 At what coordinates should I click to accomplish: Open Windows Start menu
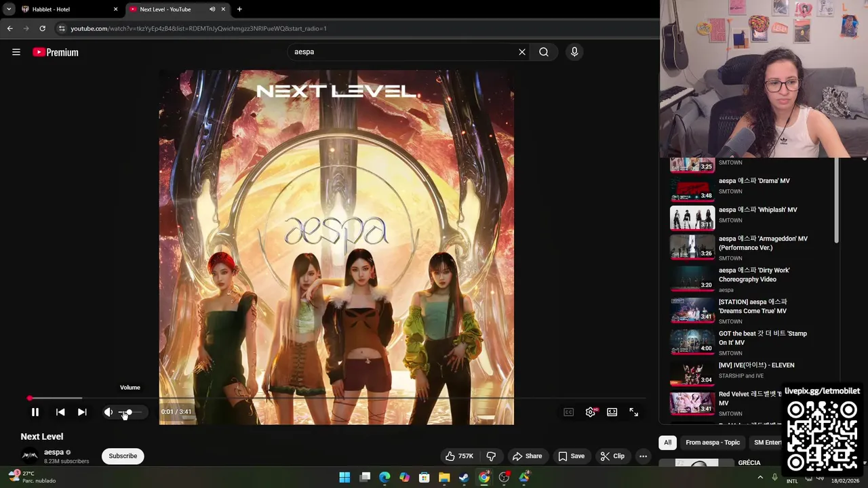point(344,477)
